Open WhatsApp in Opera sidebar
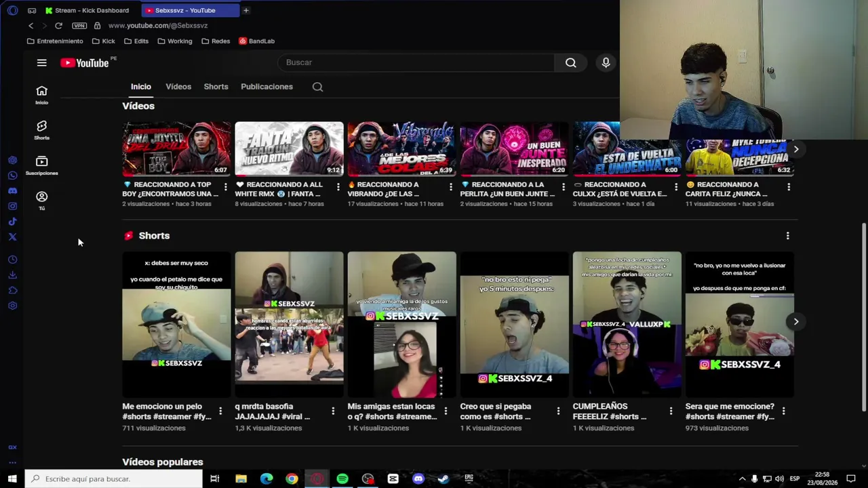Viewport: 868px width, 488px height. point(12,176)
